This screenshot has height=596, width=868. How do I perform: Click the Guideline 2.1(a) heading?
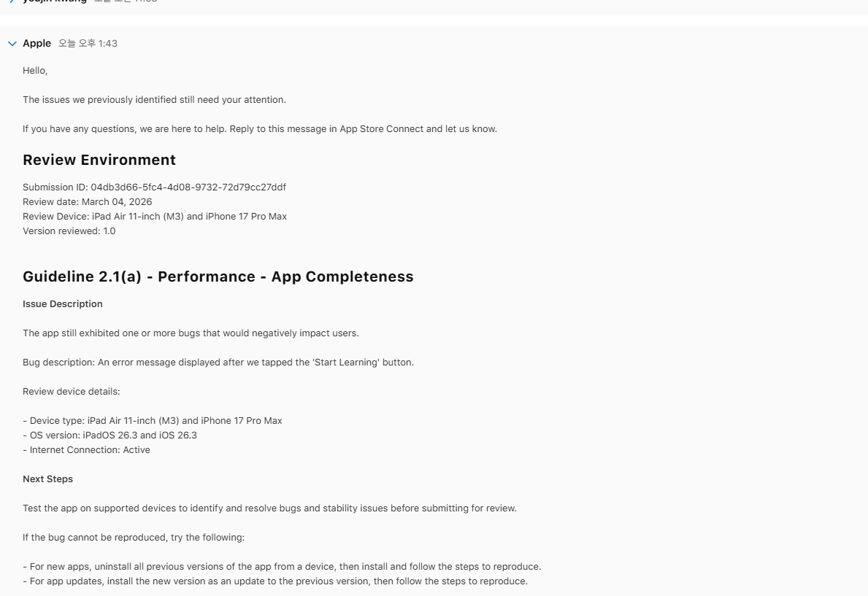[218, 276]
